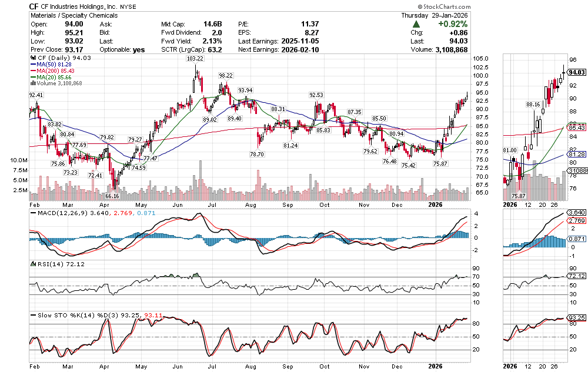Click the 72.12 RSI value tag on the right

click(577, 276)
